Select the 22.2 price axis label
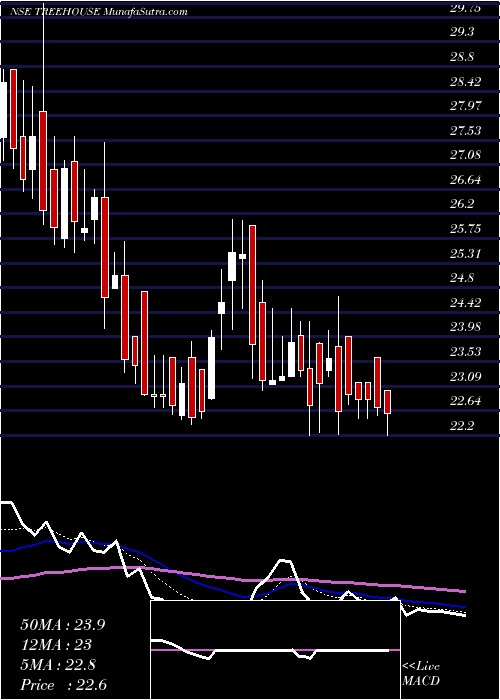The width and height of the screenshot is (500, 700). coord(462,425)
